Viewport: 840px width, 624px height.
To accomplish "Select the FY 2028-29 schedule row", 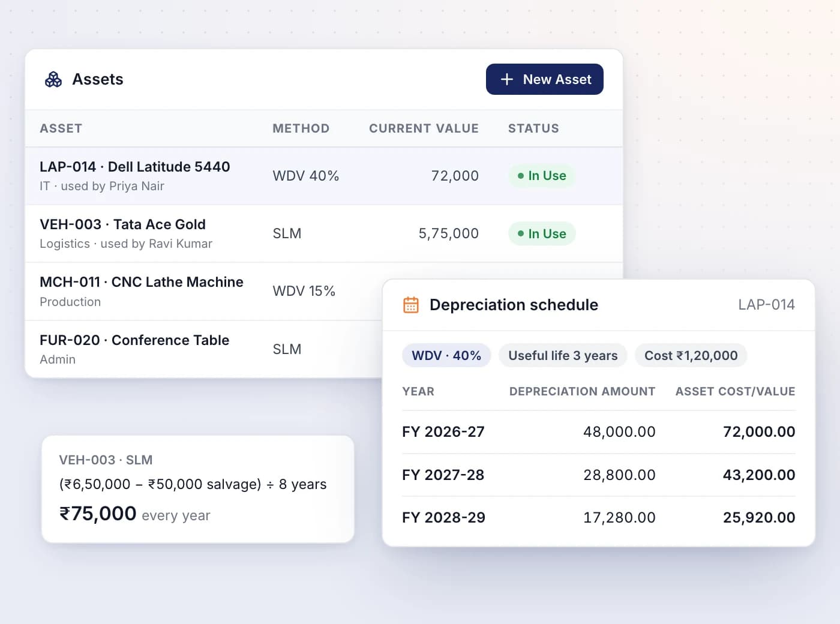I will 599,518.
